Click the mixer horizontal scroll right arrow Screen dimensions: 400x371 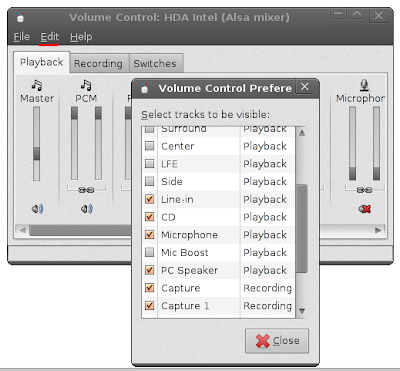pyautogui.click(x=378, y=230)
